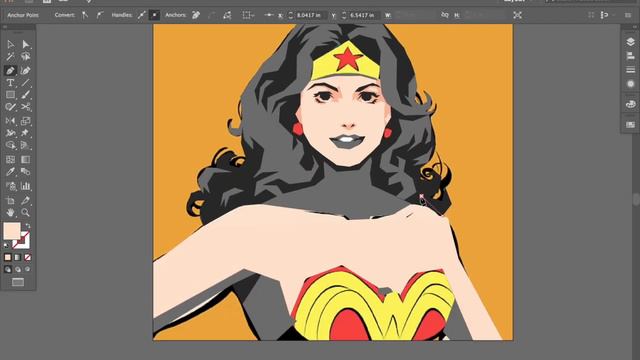Convert anchor points to smooth

[100, 15]
